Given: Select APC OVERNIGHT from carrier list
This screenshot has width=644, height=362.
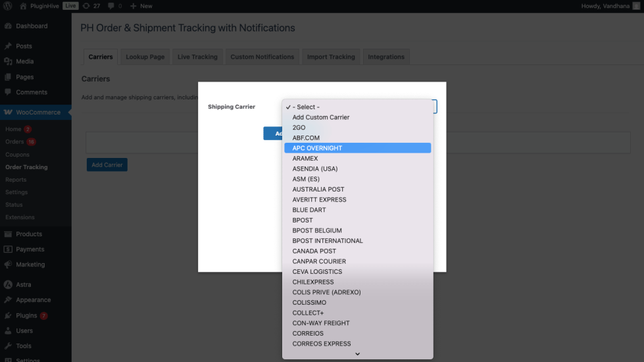Looking at the screenshot, I should [317, 148].
